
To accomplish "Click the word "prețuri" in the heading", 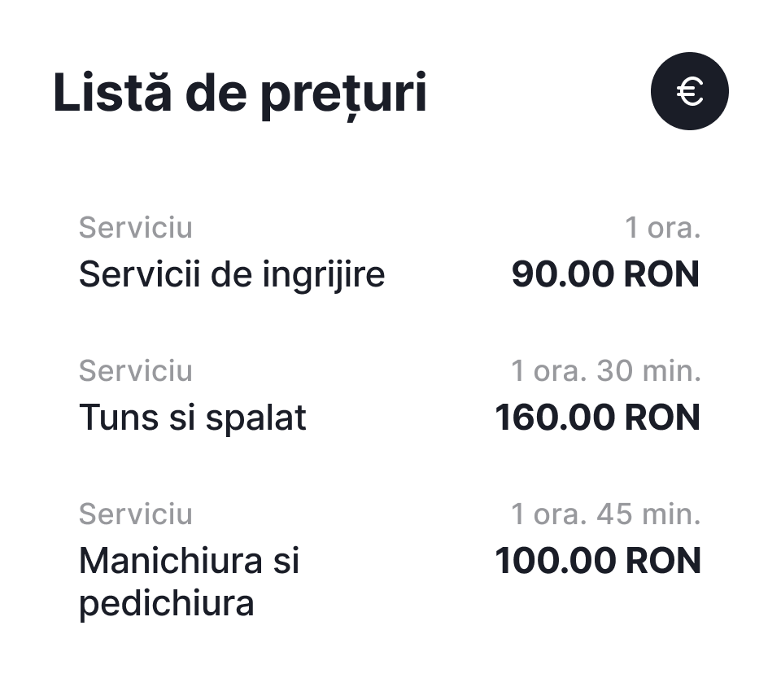I will (343, 94).
